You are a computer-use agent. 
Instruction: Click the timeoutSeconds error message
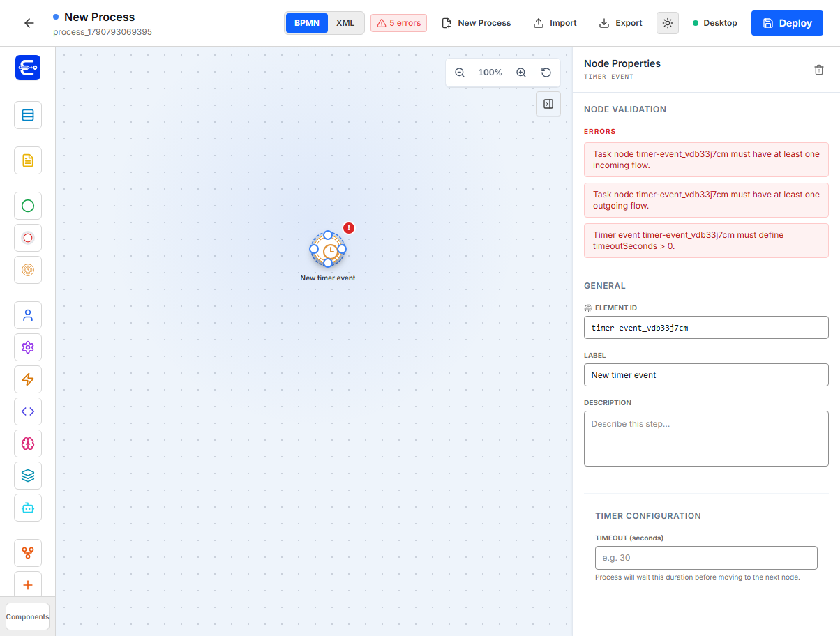(706, 241)
